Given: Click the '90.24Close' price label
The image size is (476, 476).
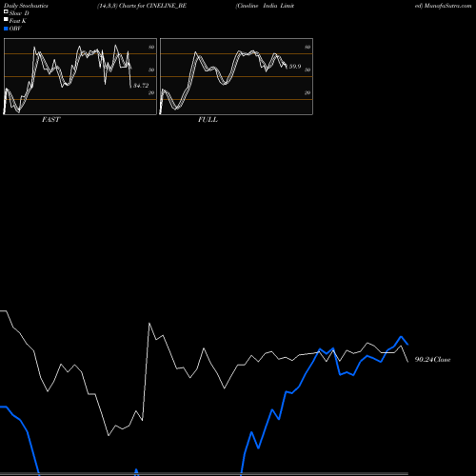Looking at the screenshot, I should point(432,359).
